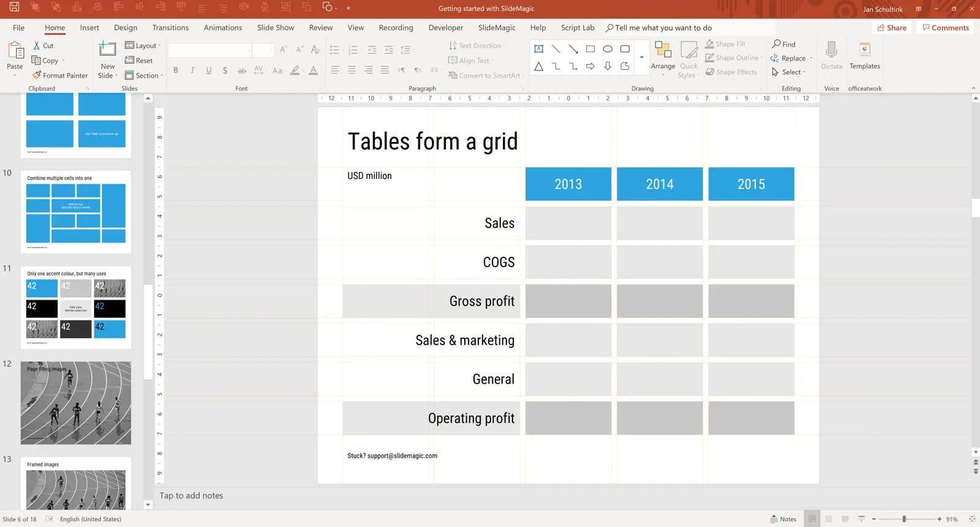
Task: Click the Format Painter brush icon
Action: pyautogui.click(x=37, y=75)
